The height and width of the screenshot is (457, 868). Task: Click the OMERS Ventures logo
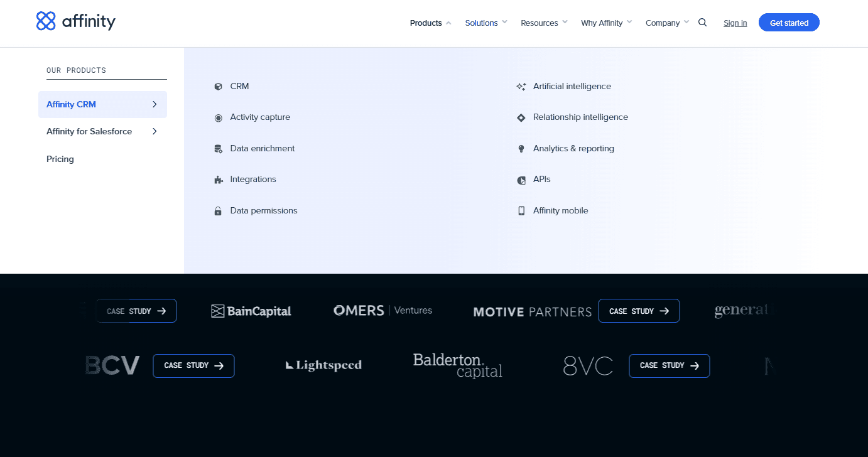coord(382,310)
